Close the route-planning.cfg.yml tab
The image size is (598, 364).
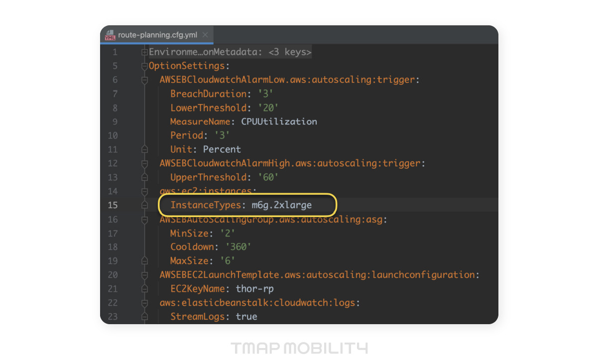(x=205, y=35)
